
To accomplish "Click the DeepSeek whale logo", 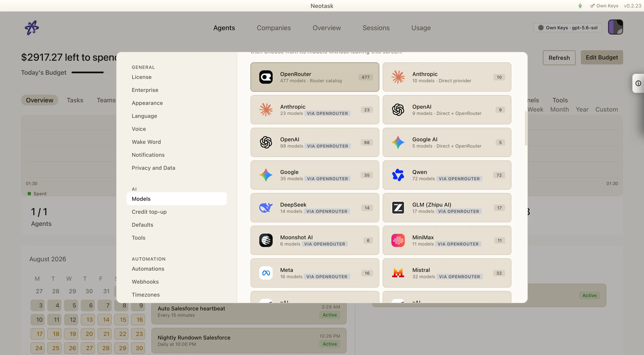I will (266, 208).
